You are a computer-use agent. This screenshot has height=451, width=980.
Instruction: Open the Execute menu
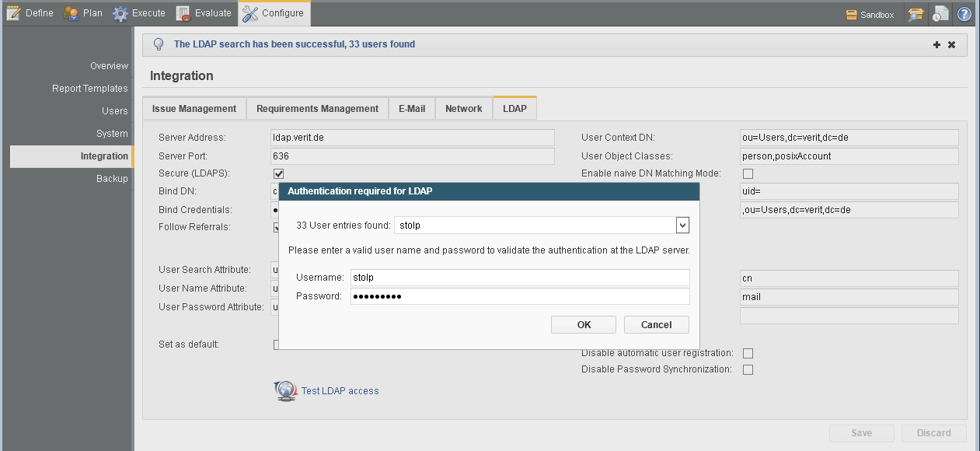pyautogui.click(x=139, y=13)
